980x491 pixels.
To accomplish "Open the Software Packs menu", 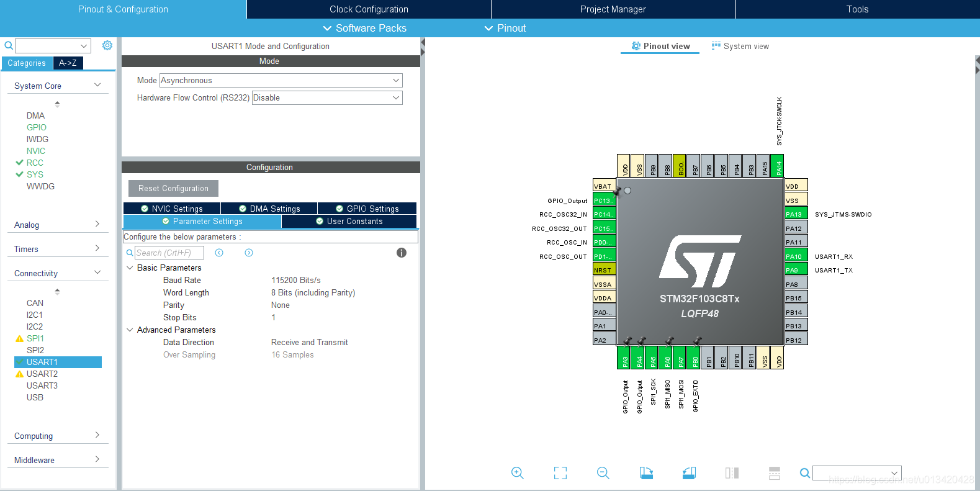I will (365, 28).
